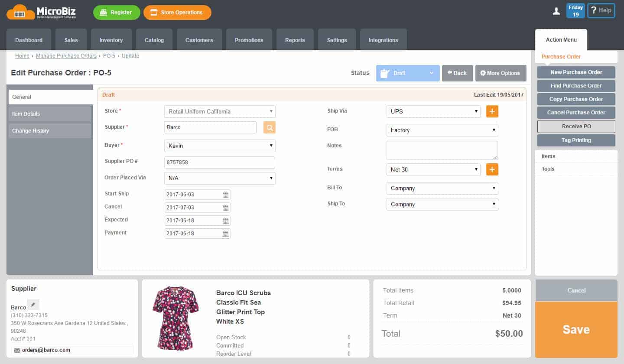Click the orders@barco.com email text
This screenshot has height=364, width=624.
(x=46, y=350)
